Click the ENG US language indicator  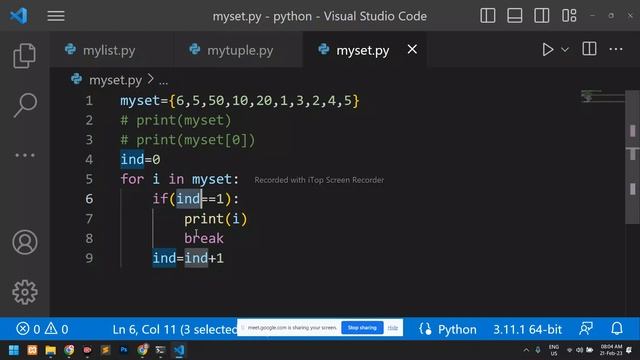554,350
